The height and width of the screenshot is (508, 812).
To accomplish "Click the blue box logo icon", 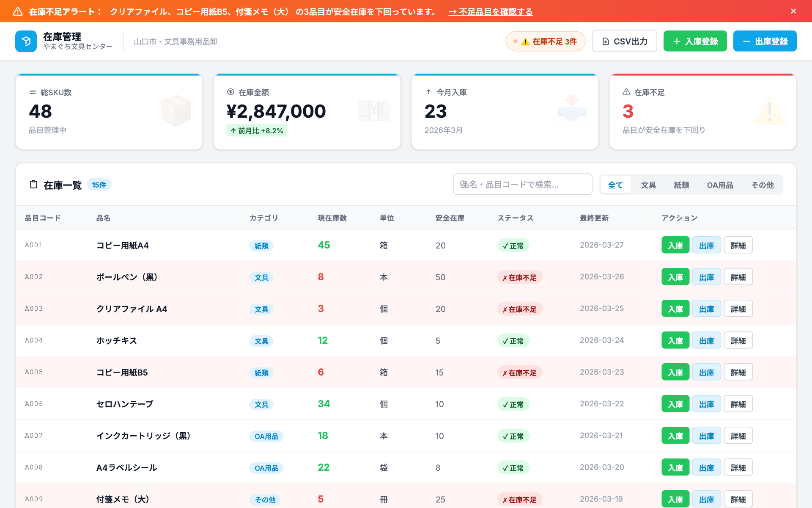I will tap(26, 41).
